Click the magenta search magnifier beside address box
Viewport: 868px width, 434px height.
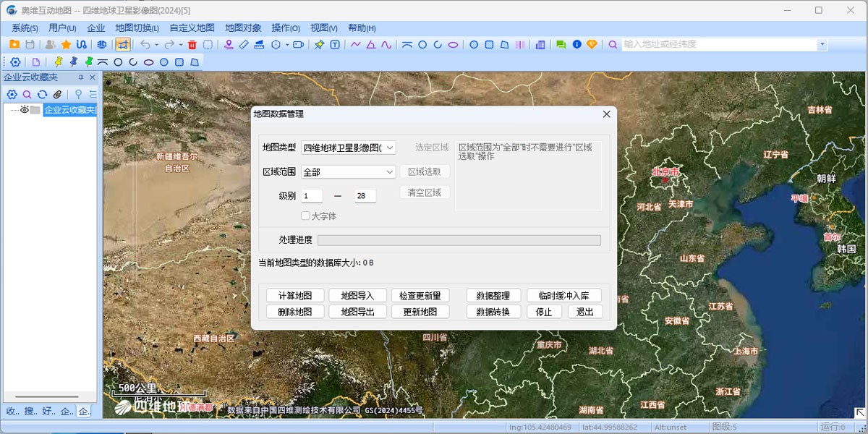tap(613, 45)
